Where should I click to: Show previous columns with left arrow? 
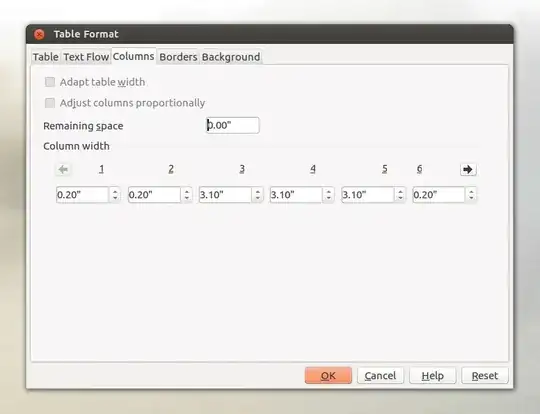(63, 169)
